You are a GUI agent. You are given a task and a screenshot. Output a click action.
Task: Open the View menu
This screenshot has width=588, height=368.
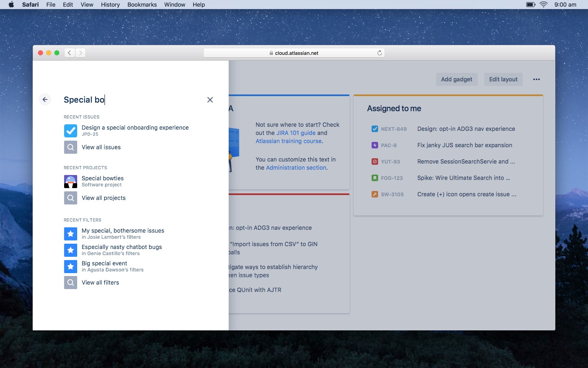pyautogui.click(x=87, y=4)
